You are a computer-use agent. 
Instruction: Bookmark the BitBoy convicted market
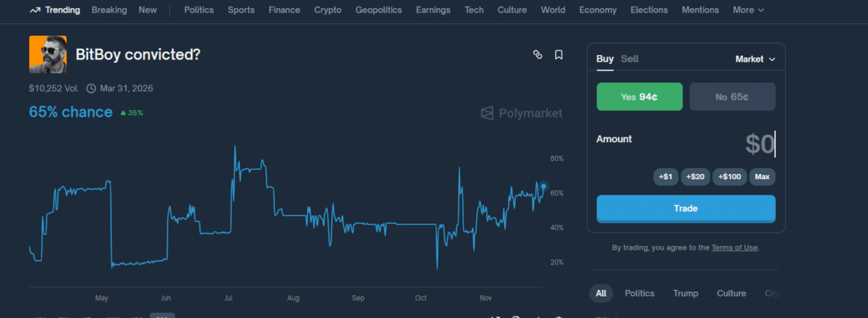click(559, 54)
